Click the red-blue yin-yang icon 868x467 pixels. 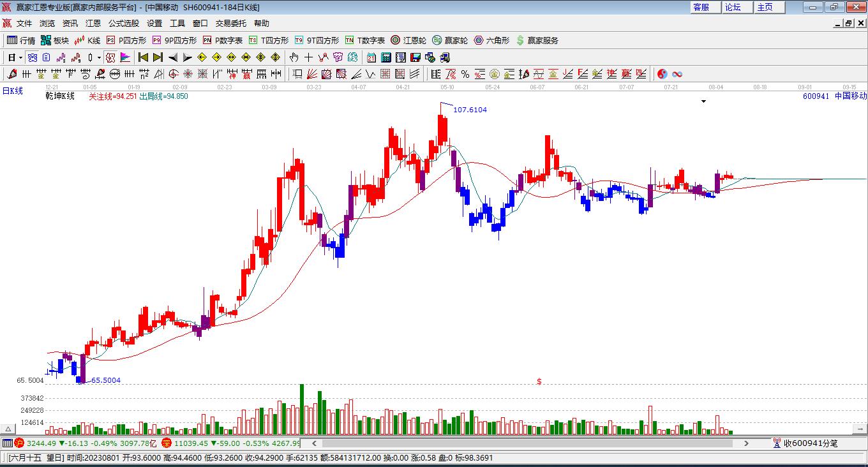662,74
